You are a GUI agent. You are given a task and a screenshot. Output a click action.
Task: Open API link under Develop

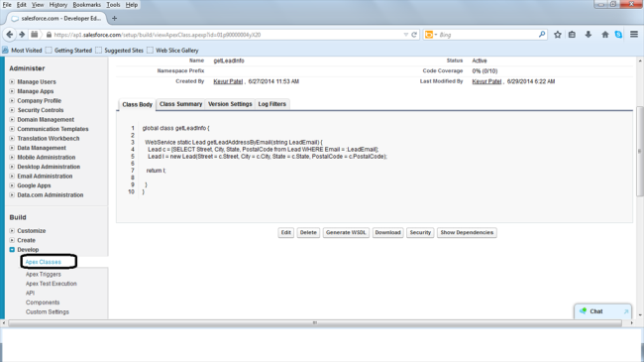tap(30, 293)
